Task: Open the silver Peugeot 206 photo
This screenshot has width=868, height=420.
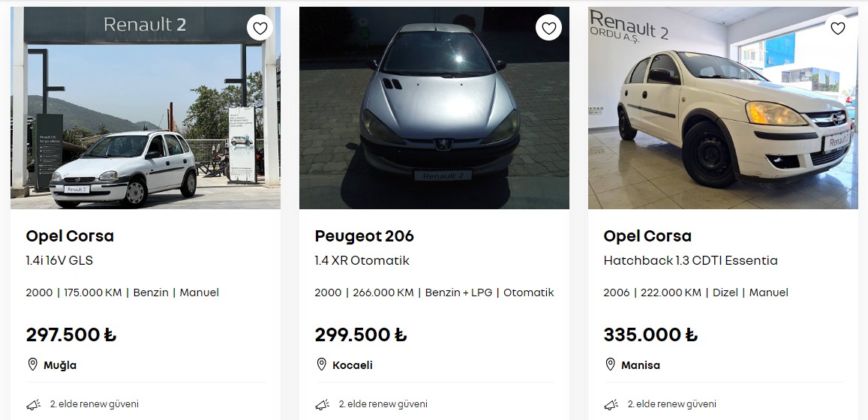Action: click(x=434, y=108)
